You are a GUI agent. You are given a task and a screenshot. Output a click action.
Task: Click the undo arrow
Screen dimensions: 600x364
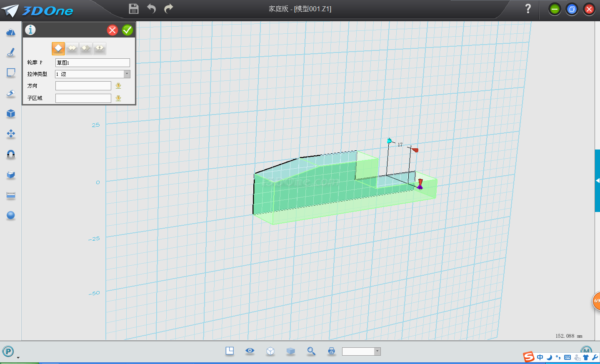[151, 9]
